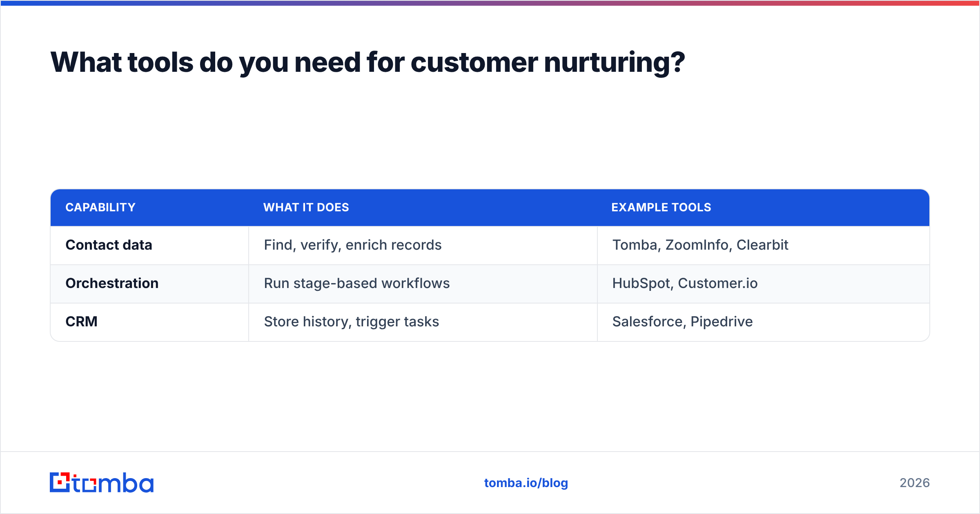Click the tomba logo in the footer

102,483
